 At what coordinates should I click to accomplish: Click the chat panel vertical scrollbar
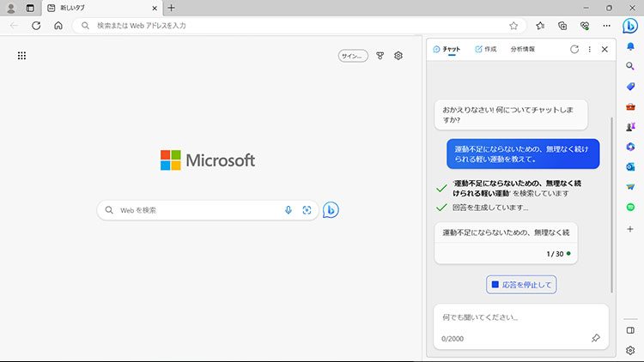[x=611, y=205]
